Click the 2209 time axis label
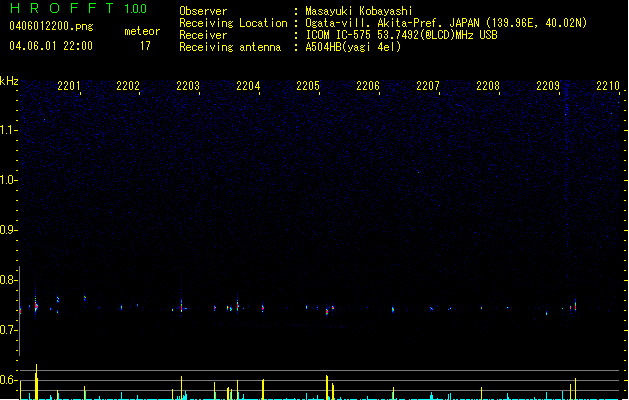This screenshot has width=629, height=400. point(548,85)
